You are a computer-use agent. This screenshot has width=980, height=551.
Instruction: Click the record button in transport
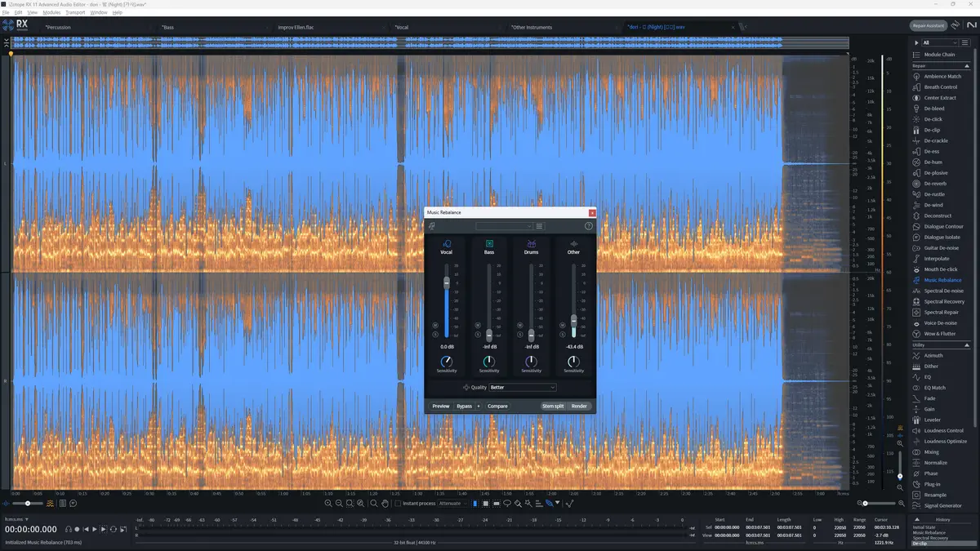(x=77, y=529)
